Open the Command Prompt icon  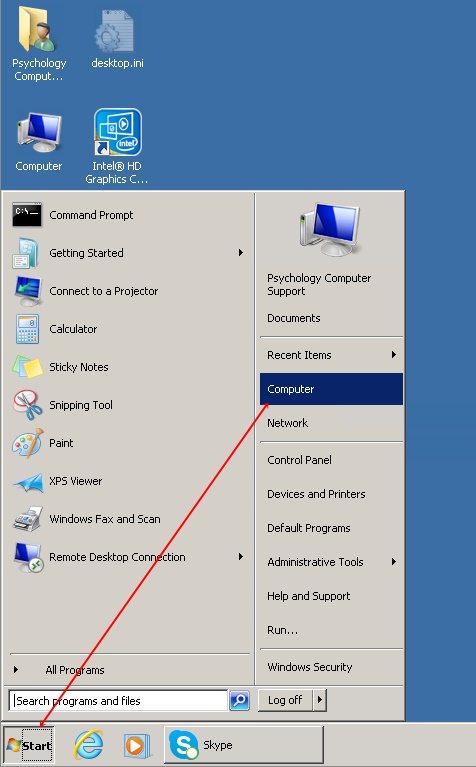pos(27,214)
